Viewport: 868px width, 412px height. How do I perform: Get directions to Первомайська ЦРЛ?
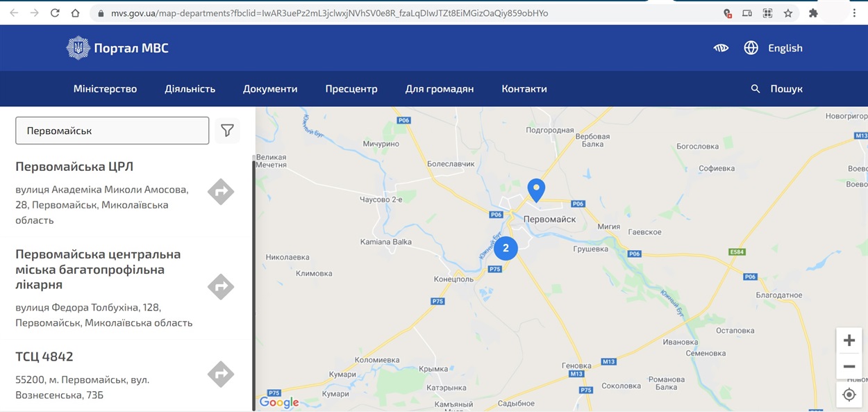(x=221, y=192)
